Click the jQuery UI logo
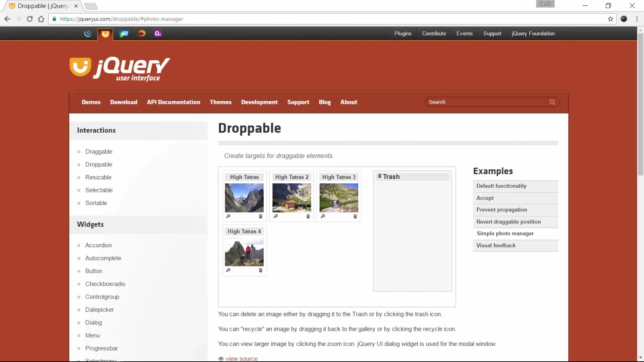The image size is (644, 362). 120,69
